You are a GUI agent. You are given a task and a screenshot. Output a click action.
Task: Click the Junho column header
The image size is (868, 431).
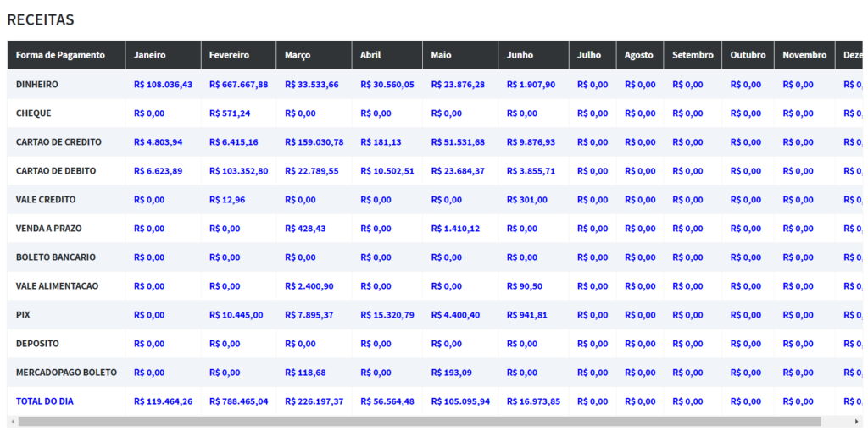[520, 55]
